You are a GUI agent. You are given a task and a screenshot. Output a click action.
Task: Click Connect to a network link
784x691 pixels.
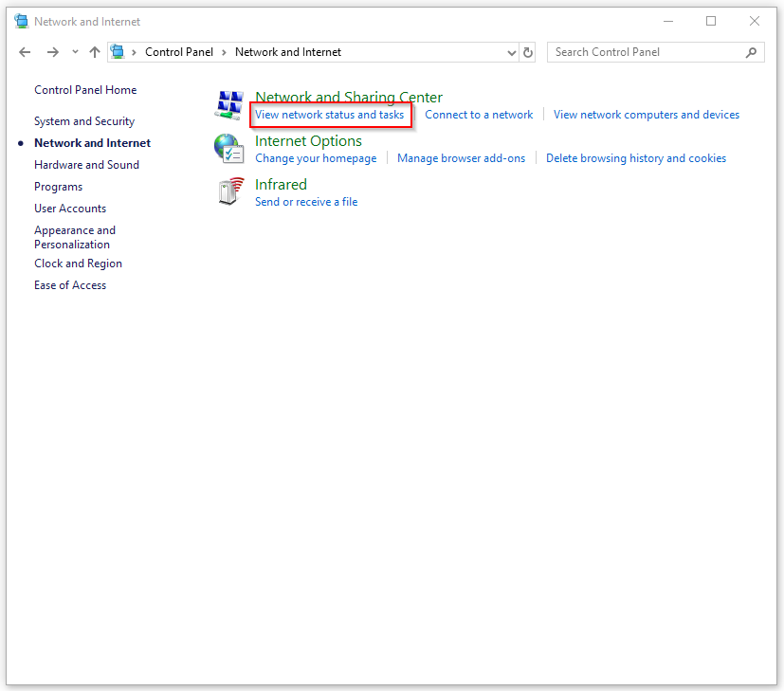479,115
